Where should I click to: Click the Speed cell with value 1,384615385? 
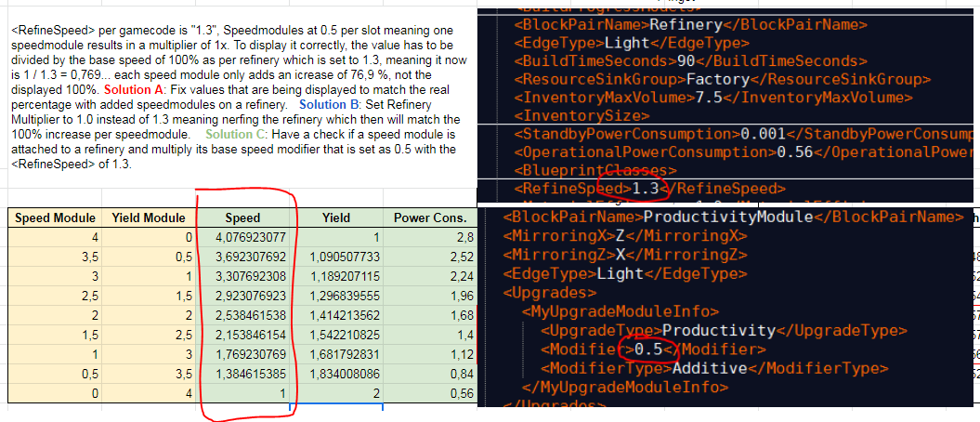244,374
